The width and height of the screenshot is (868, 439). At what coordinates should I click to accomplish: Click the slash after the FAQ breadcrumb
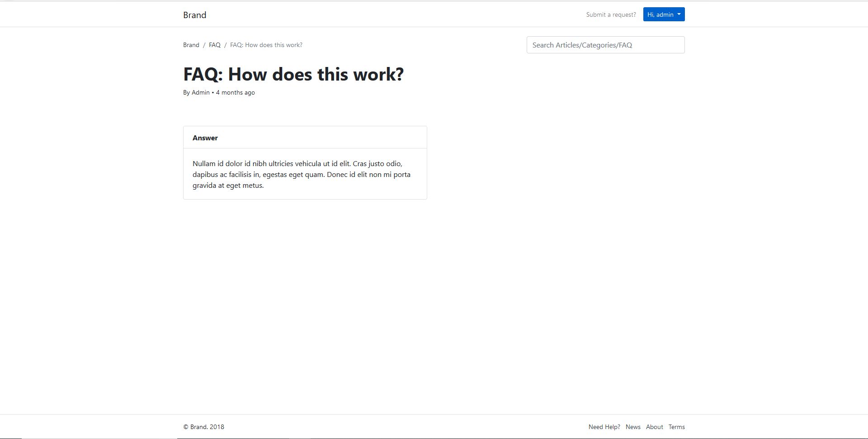point(225,45)
